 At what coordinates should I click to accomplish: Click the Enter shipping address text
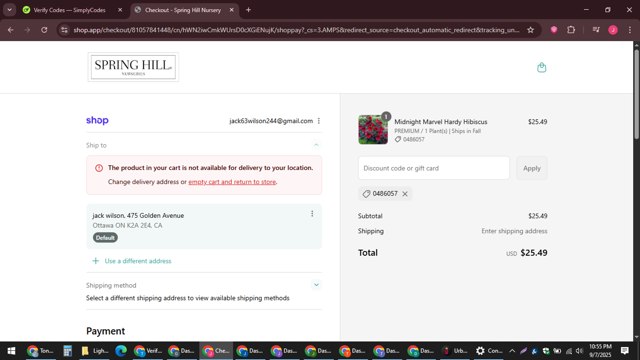(x=514, y=231)
